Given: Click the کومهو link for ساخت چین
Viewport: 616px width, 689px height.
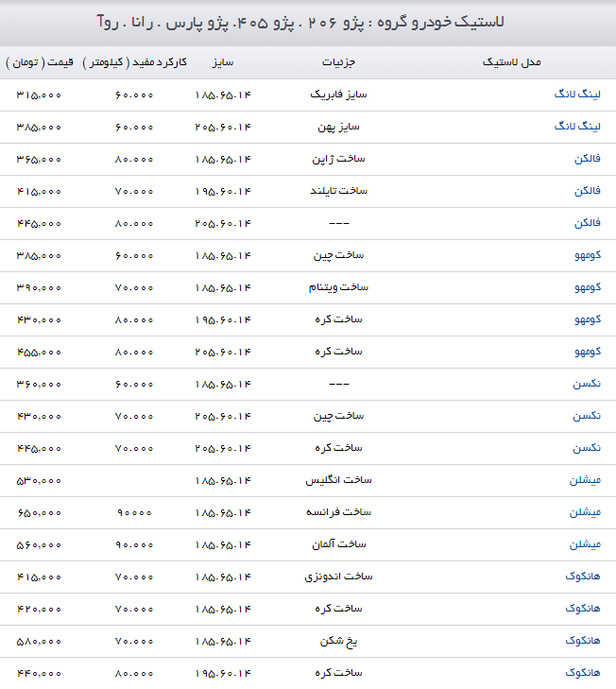Looking at the screenshot, I should tap(588, 255).
